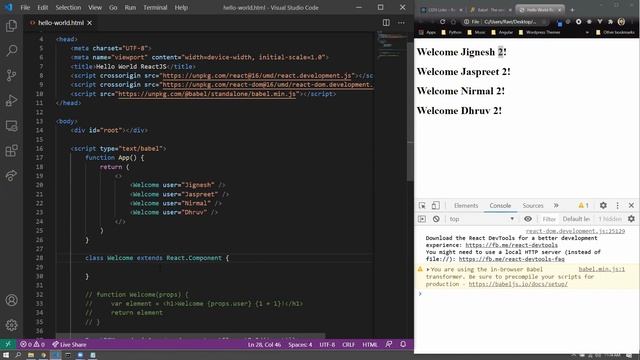640x360 pixels.
Task: Open the Selection menu
Action: tap(68, 7)
